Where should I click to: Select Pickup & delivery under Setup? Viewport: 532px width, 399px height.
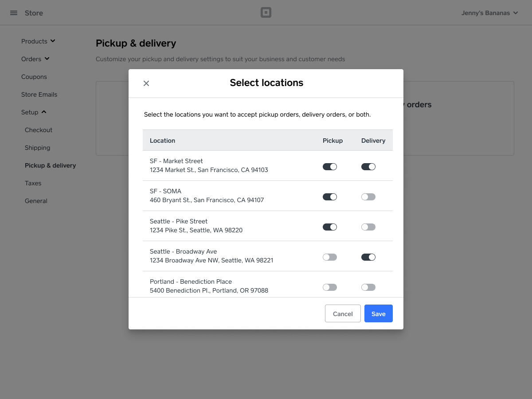[x=51, y=165]
